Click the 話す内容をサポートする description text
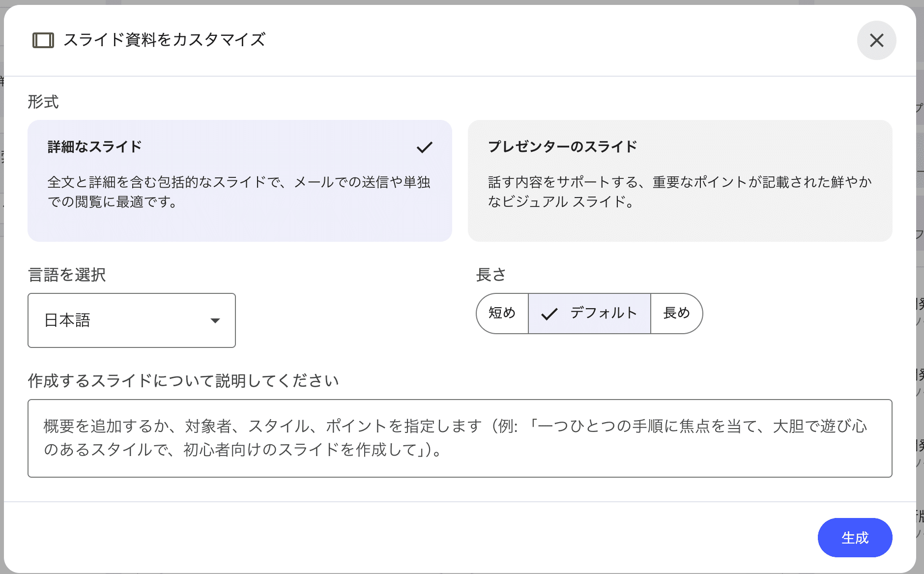924x574 pixels. (x=679, y=192)
